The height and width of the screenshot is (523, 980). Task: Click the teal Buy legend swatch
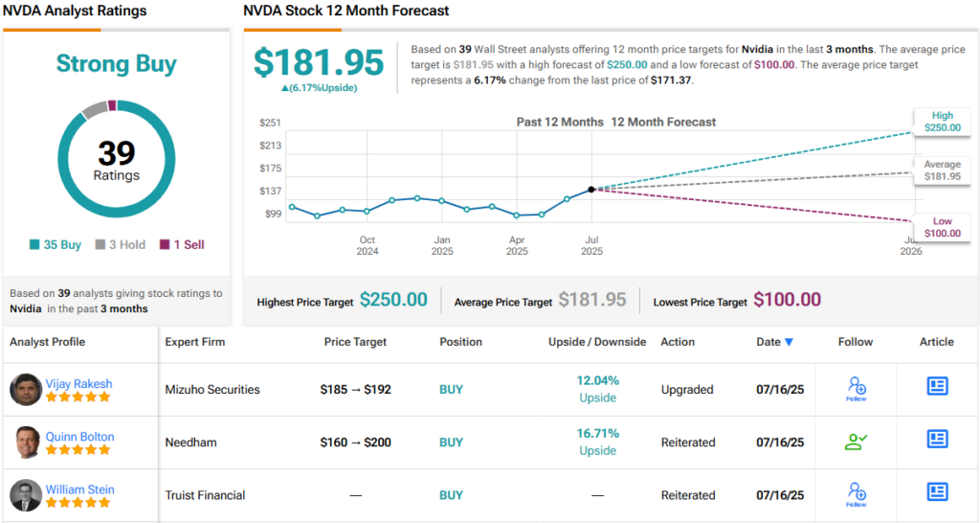pyautogui.click(x=35, y=244)
